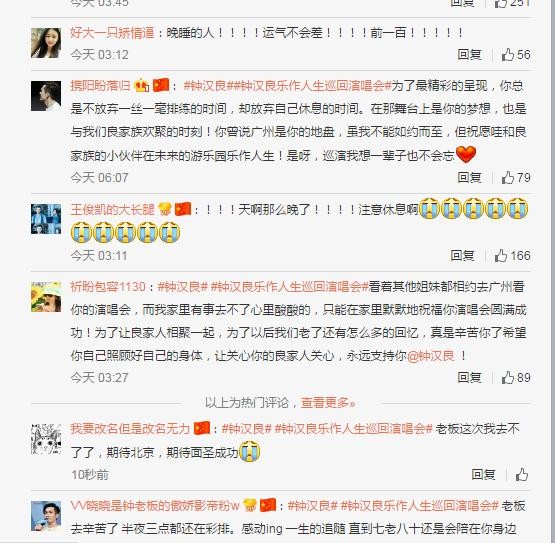Open the @钟汉良 mention link
The width and height of the screenshot is (555, 543).
pos(431,356)
